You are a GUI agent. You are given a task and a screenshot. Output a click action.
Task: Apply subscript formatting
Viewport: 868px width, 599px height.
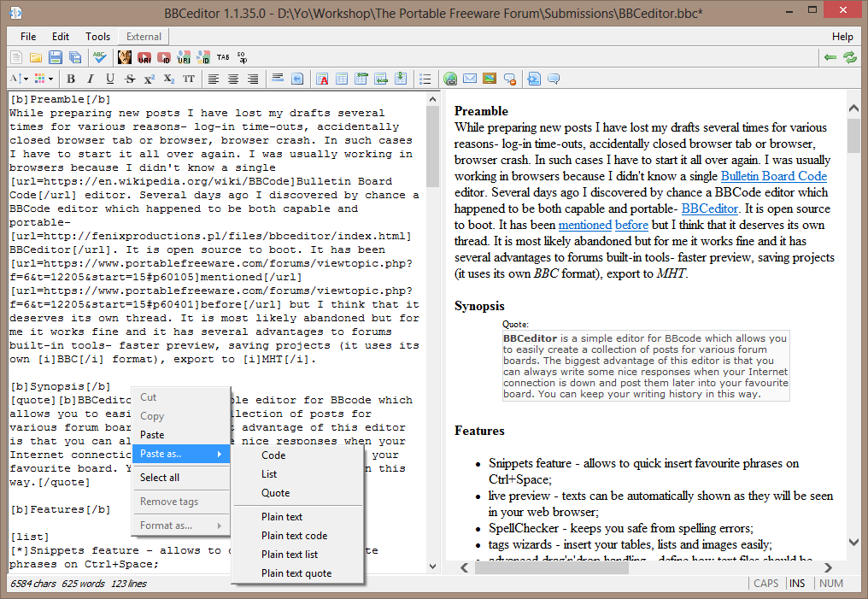169,79
